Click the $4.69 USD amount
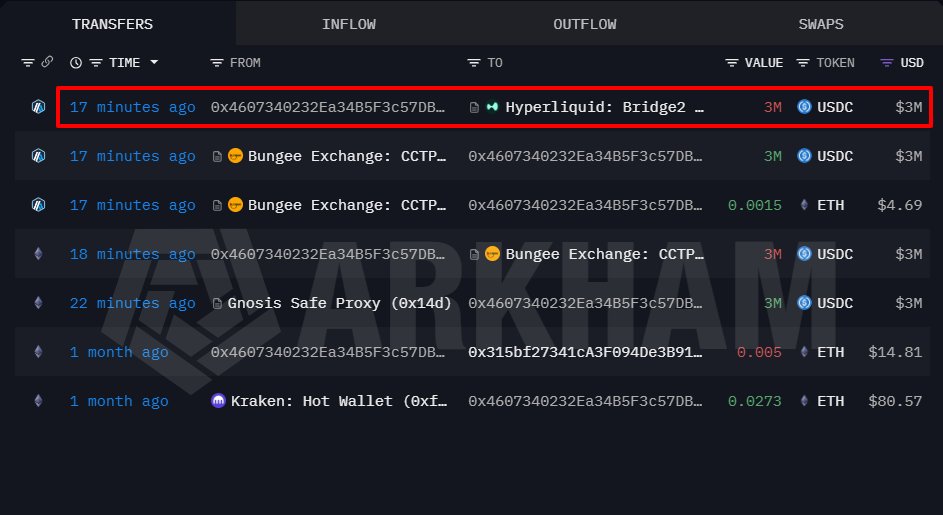The height and width of the screenshot is (515, 943). [900, 205]
